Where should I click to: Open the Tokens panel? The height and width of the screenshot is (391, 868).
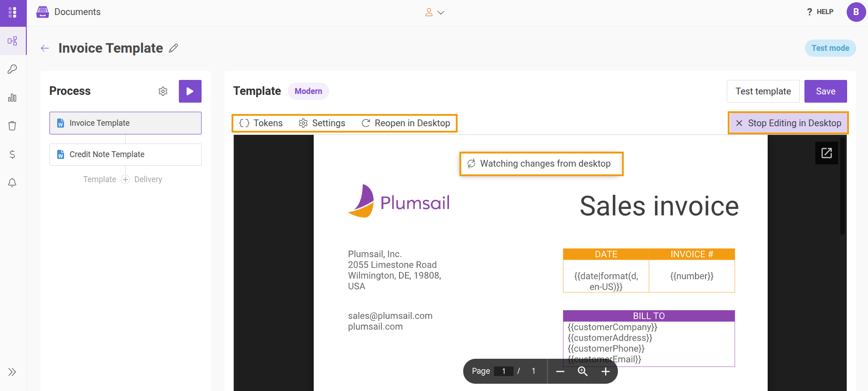pyautogui.click(x=261, y=123)
